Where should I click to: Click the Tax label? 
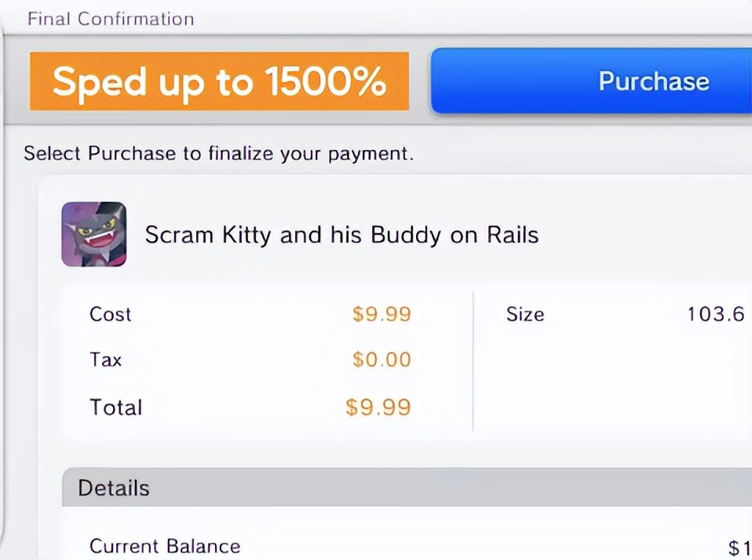(106, 359)
